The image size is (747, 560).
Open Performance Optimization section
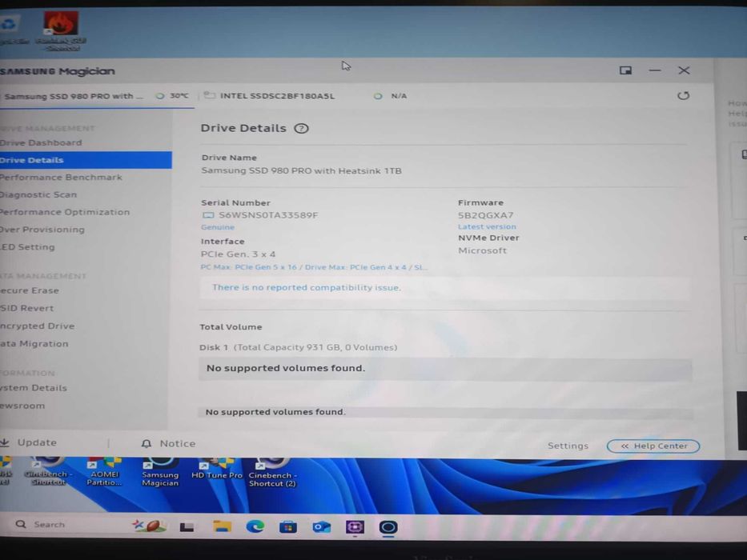click(x=65, y=212)
